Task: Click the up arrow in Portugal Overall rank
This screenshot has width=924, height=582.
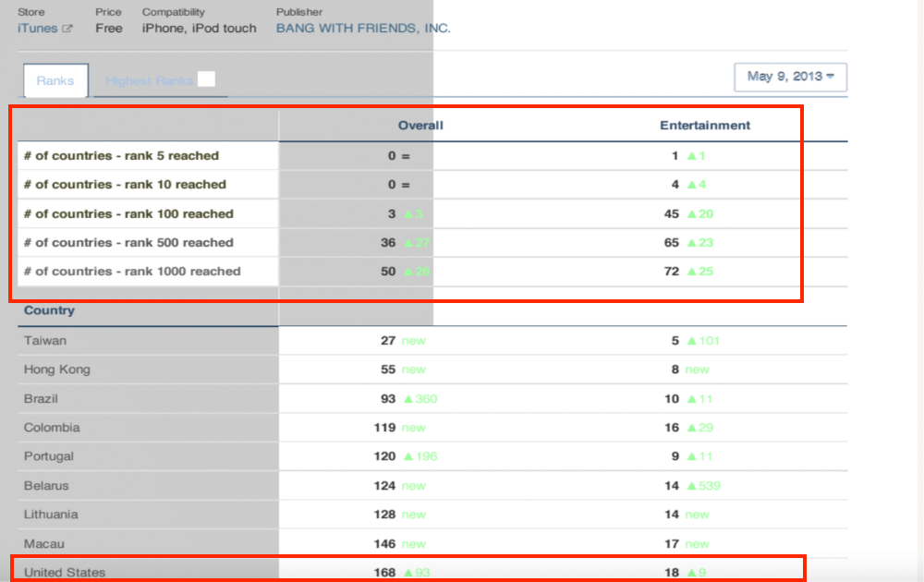Action: [x=407, y=457]
